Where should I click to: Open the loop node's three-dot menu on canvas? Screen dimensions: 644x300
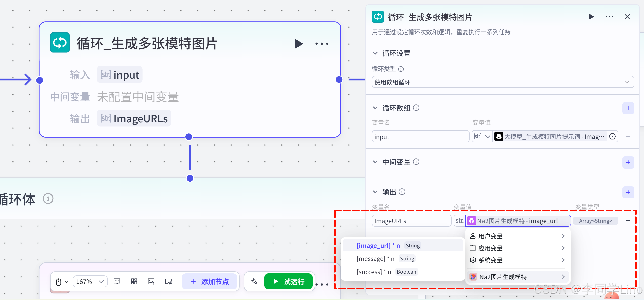[x=322, y=44]
